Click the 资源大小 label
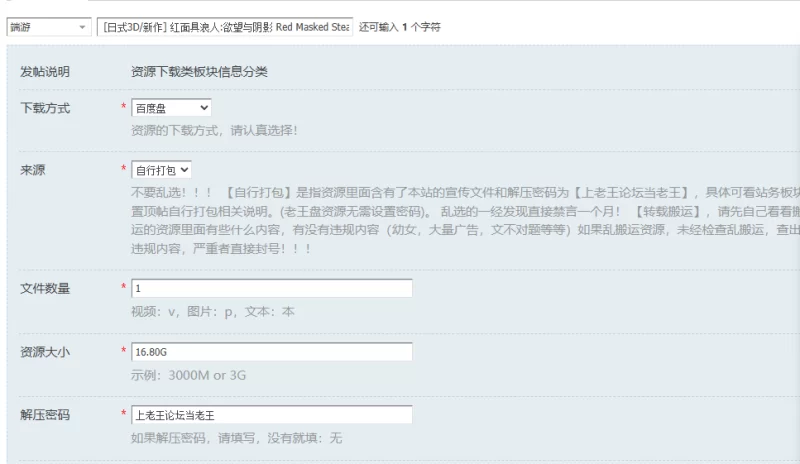800x464 pixels. 45,352
